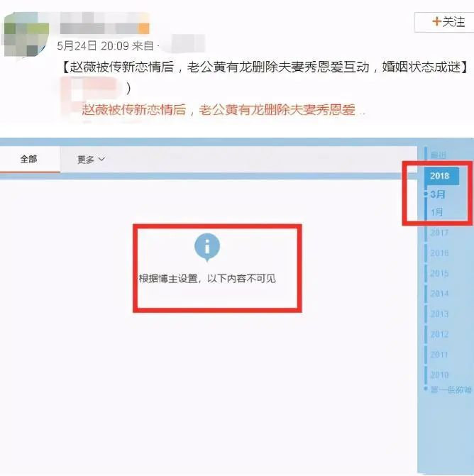Viewport: 474px width, 476px height.
Task: Jump to 2010 in the timeline
Action: (x=439, y=375)
